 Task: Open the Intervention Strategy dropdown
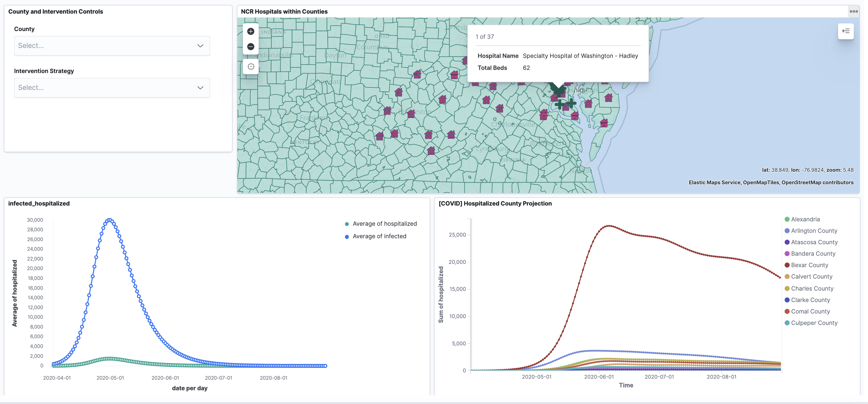(x=112, y=88)
